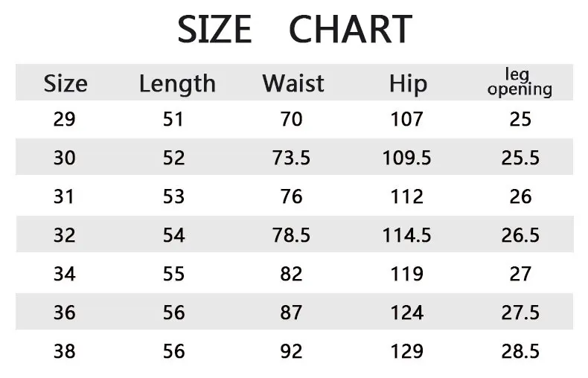Click the hip value 129
Screen dimensions: 588x378
tap(406, 351)
